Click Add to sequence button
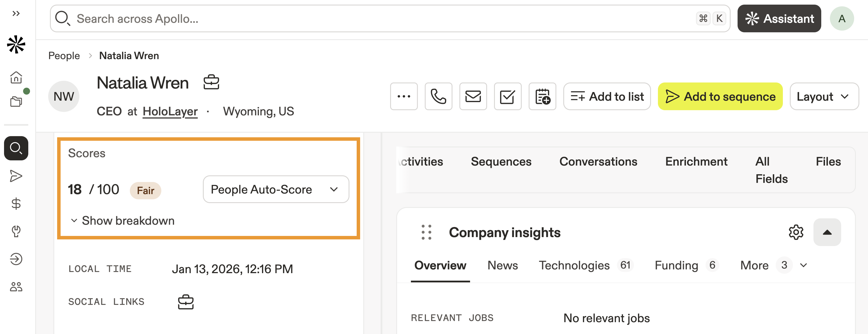Image resolution: width=868 pixels, height=334 pixels. [720, 97]
